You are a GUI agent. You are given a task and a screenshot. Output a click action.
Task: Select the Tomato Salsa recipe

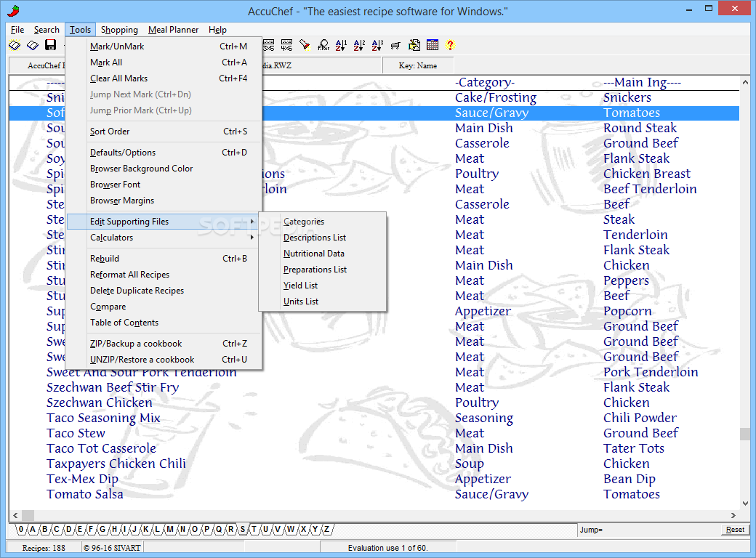(x=85, y=494)
